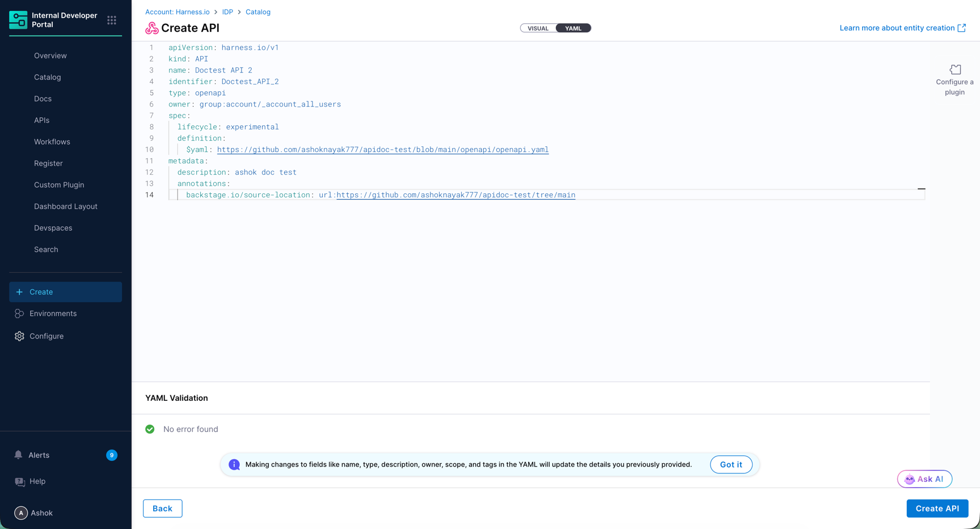The width and height of the screenshot is (980, 529).
Task: Select the YAML view toggle
Action: point(573,28)
